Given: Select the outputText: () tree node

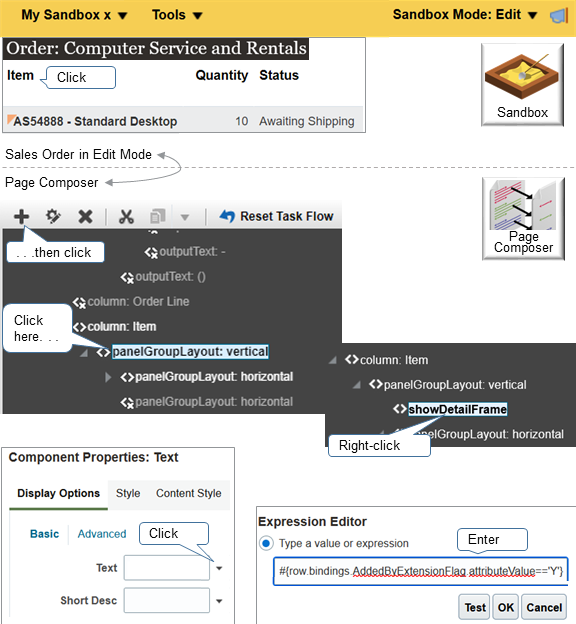Looking at the screenshot, I should [170, 277].
